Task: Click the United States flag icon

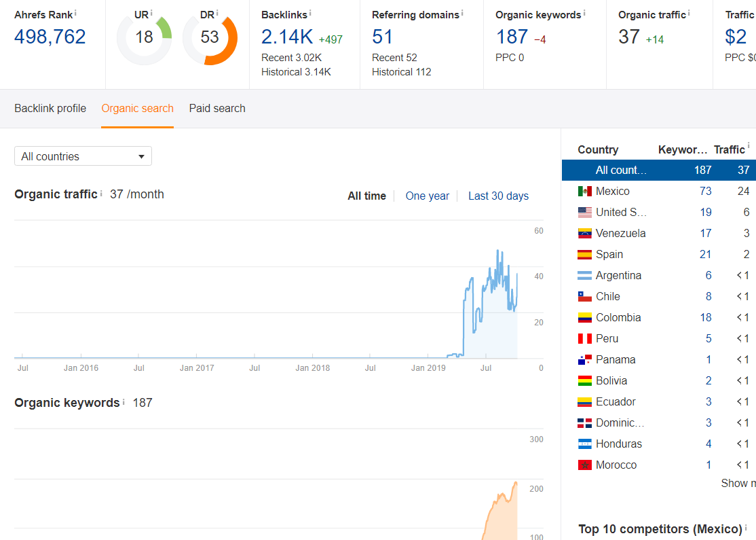Action: (x=584, y=212)
